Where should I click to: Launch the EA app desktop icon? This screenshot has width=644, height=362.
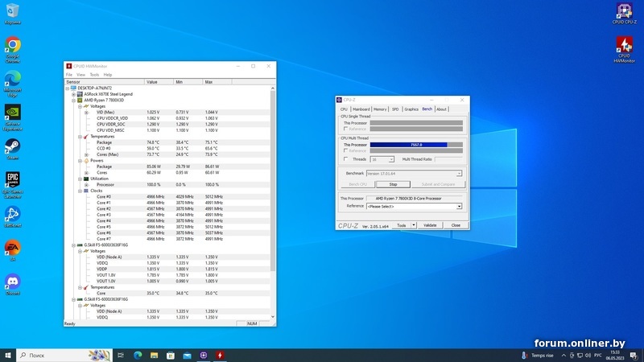pyautogui.click(x=13, y=247)
